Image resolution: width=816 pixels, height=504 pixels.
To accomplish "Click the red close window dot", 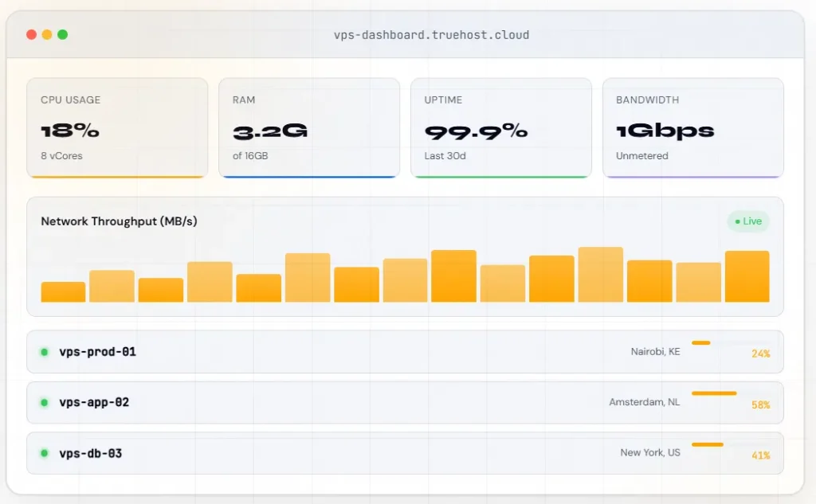I will pos(31,35).
